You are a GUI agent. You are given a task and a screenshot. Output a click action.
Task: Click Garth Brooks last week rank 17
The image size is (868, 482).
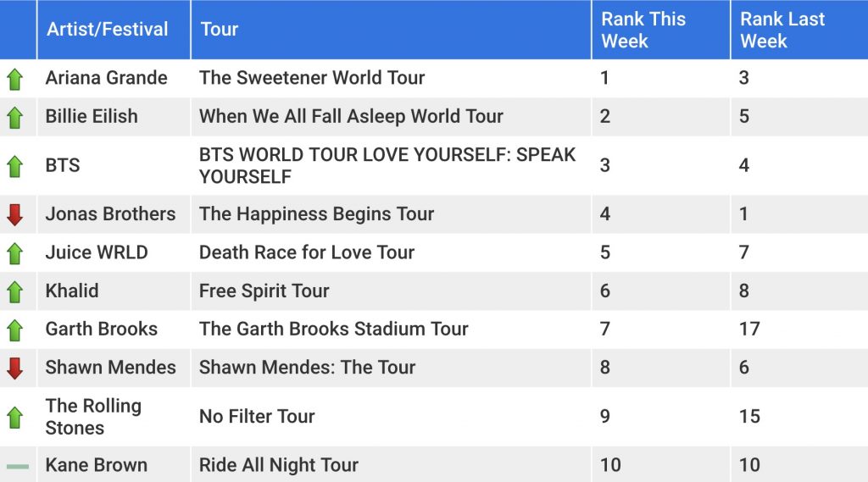click(749, 329)
